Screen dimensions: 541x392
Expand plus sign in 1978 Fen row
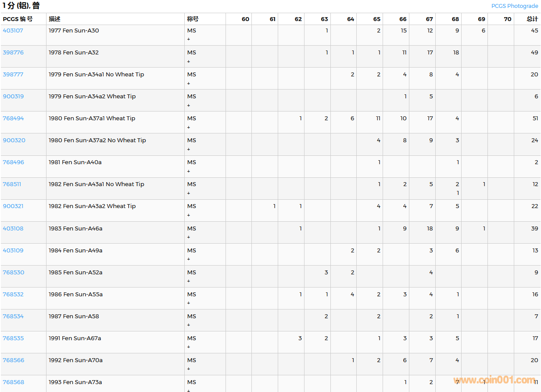click(189, 61)
